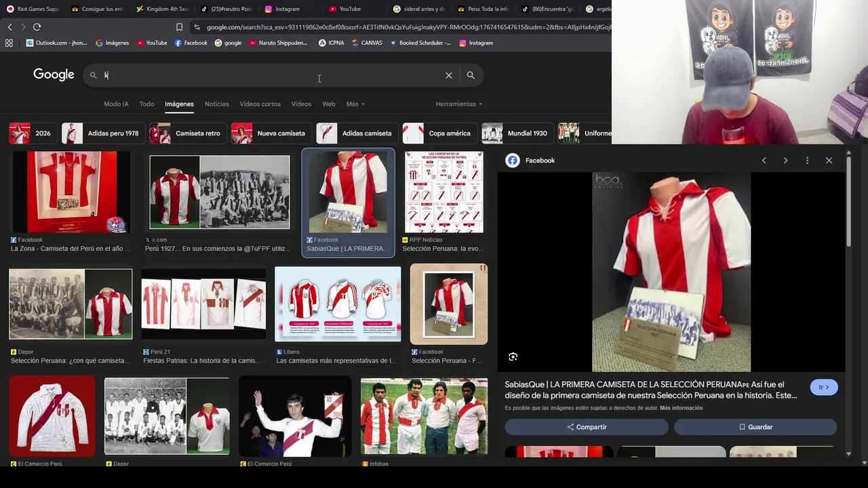The width and height of the screenshot is (868, 488).
Task: Open Perú 21 Fiestas Patrias image result
Action: (203, 304)
